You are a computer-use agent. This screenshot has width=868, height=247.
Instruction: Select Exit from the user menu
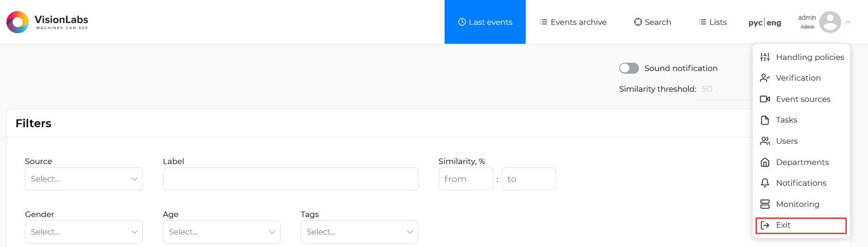click(801, 225)
